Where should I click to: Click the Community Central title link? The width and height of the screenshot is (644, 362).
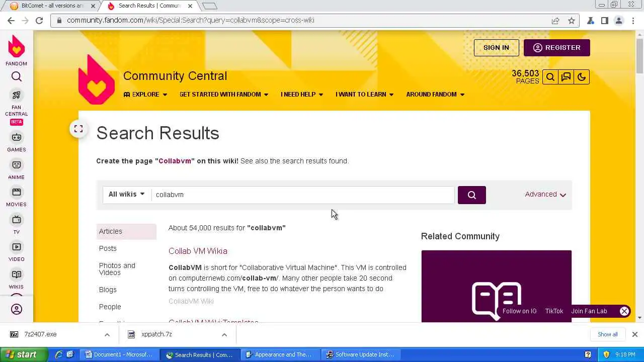pos(175,76)
